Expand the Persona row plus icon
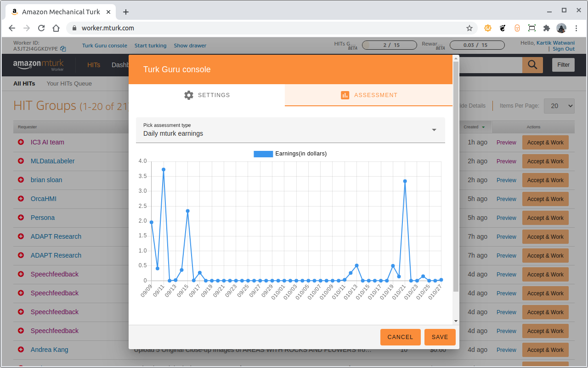The image size is (588, 368). [x=21, y=218]
